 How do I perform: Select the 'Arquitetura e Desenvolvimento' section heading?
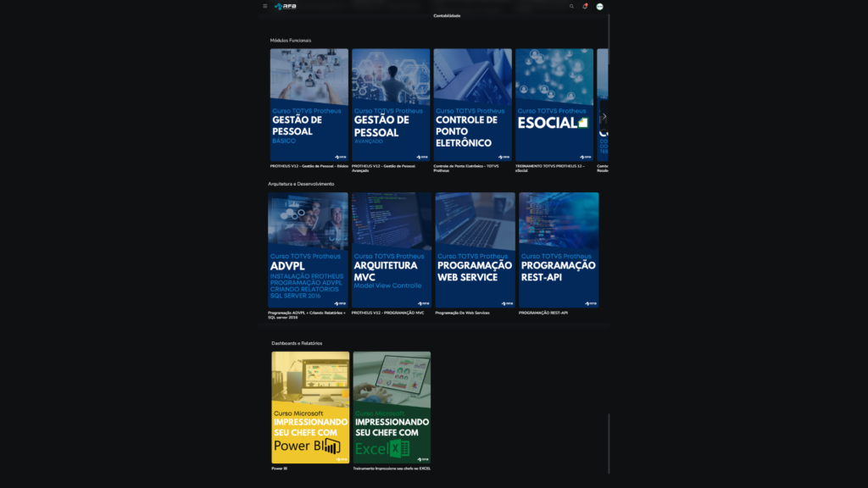[x=301, y=184]
